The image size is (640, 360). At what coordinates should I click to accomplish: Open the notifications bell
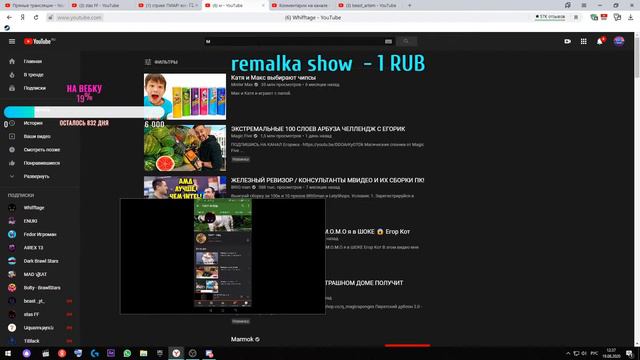[600, 41]
